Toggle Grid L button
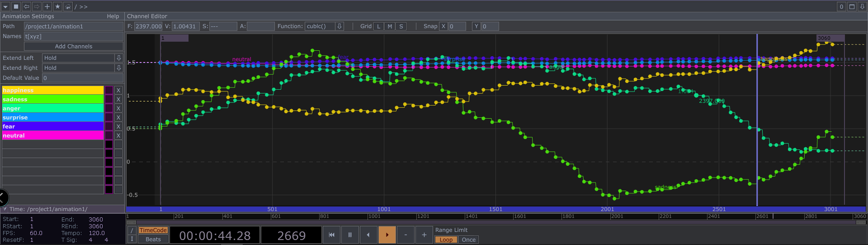Viewport: 868px width, 245px height. (378, 26)
